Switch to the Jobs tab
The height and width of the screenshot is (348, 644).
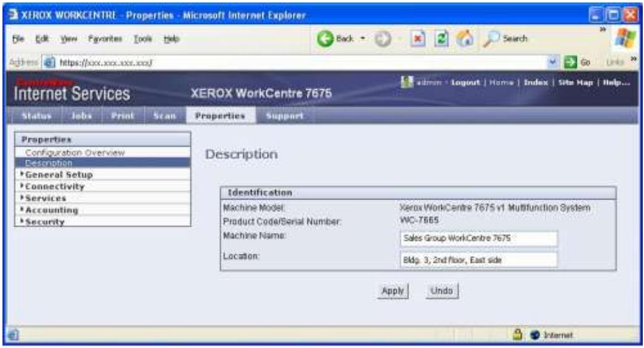tap(81, 116)
